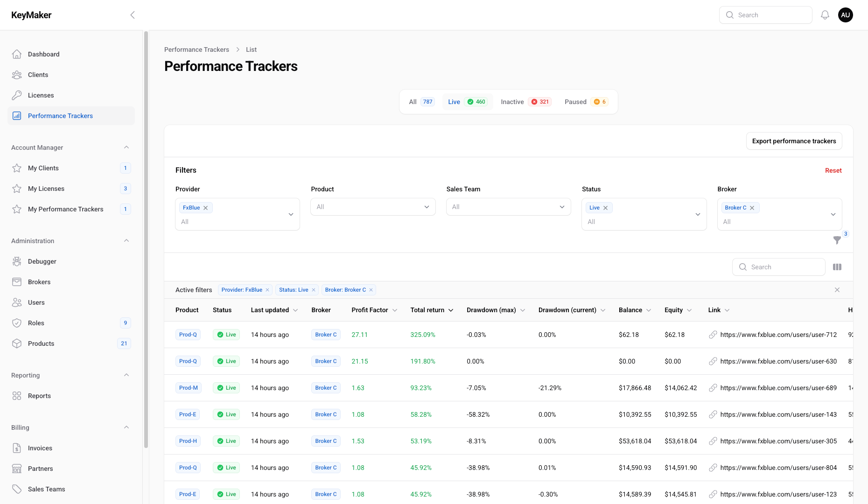Collapse the Billing section
This screenshot has width=868, height=504.
(x=126, y=427)
